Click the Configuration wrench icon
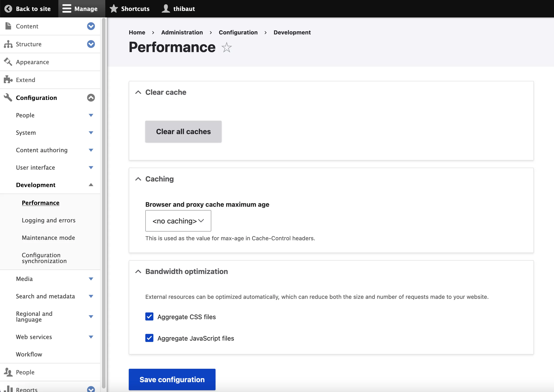The image size is (554, 392). tap(8, 98)
